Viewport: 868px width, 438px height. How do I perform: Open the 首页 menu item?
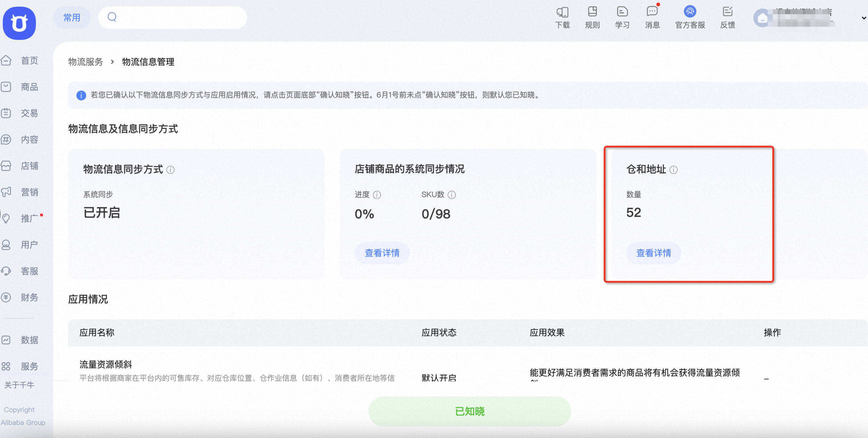coord(29,60)
